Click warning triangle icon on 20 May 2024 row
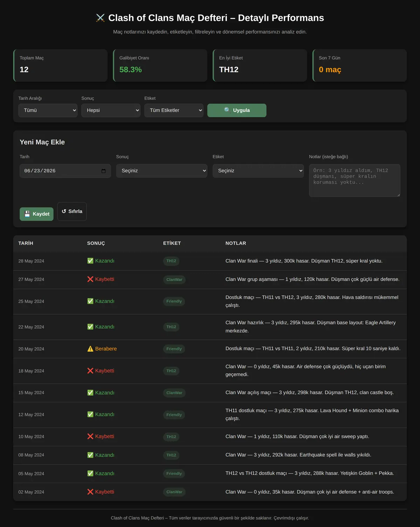This screenshot has width=420, height=527. pyautogui.click(x=90, y=349)
